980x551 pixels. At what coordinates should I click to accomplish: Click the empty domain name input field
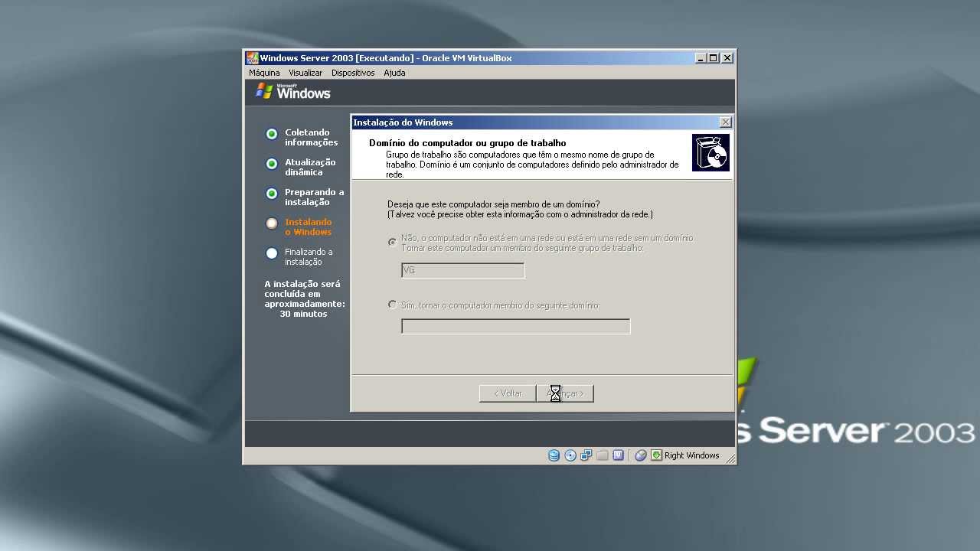pyautogui.click(x=516, y=327)
